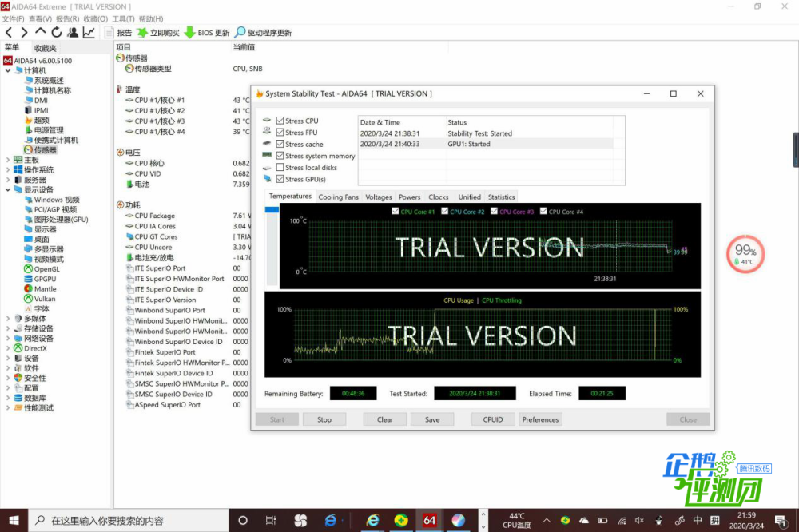Select OpenGL item in display devices
The image size is (799, 532).
(x=42, y=269)
